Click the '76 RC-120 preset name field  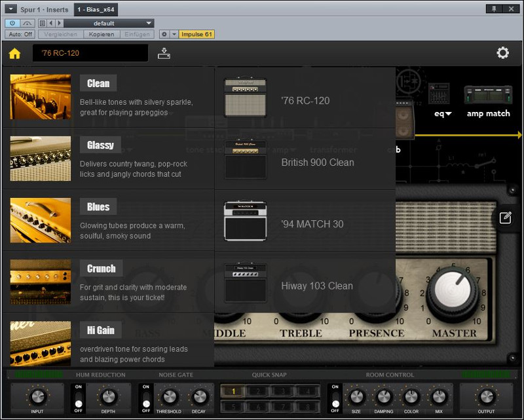pos(90,53)
